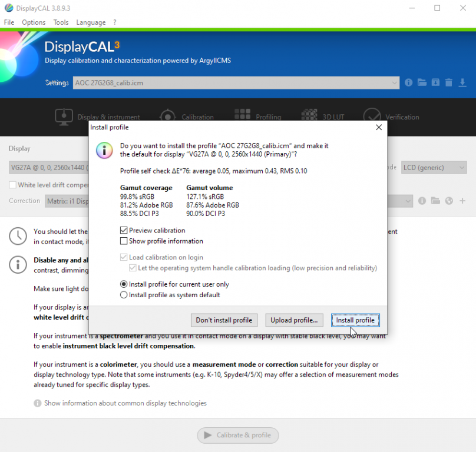
Task: Enable Show profile information checkbox
Action: tap(124, 241)
